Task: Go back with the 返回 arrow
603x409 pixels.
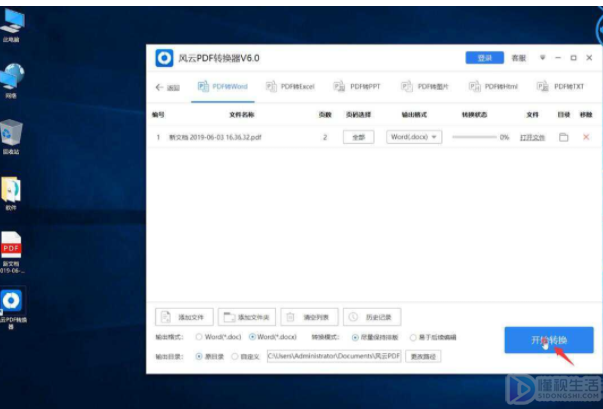Action: click(167, 87)
